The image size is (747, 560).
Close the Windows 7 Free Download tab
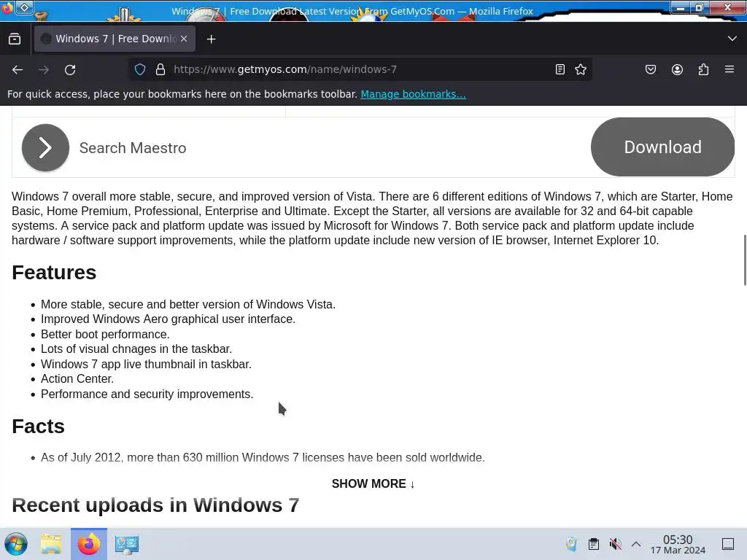point(184,39)
